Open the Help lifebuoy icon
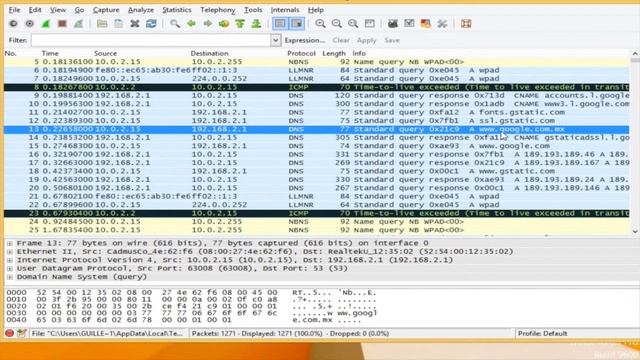The image size is (640, 360). click(466, 24)
